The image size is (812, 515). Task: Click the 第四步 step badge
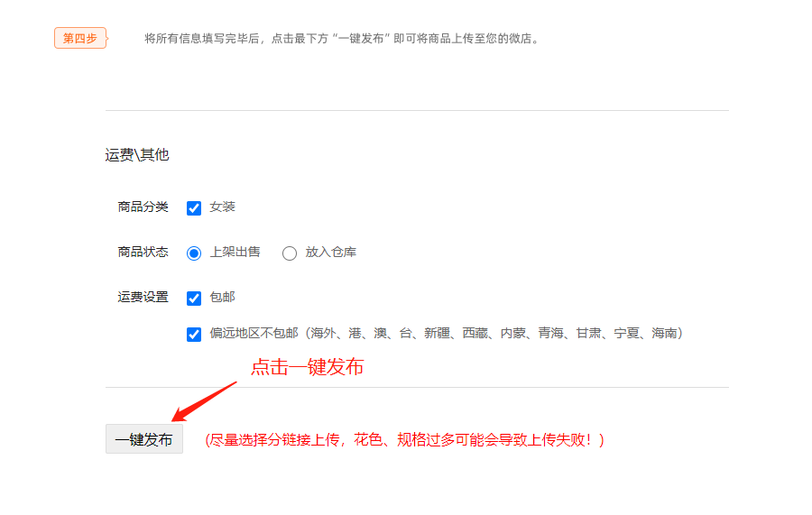80,38
